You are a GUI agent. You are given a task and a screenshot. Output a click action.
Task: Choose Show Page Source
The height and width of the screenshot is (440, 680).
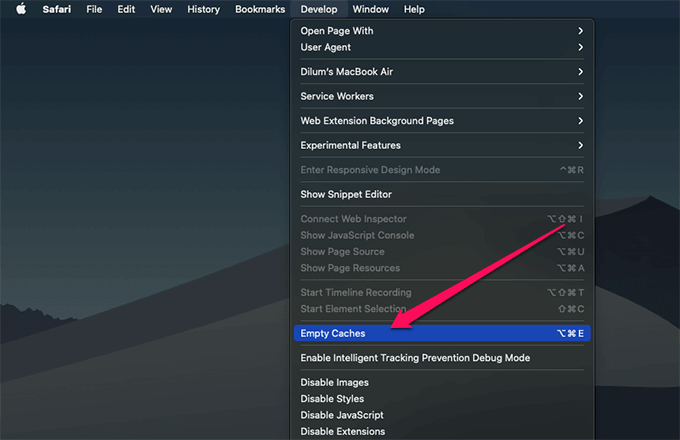(x=442, y=252)
